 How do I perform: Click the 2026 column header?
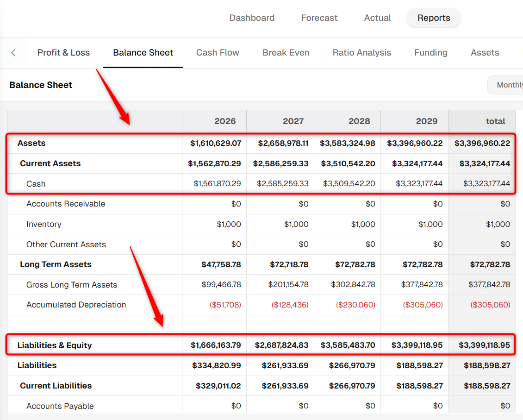(x=214, y=121)
